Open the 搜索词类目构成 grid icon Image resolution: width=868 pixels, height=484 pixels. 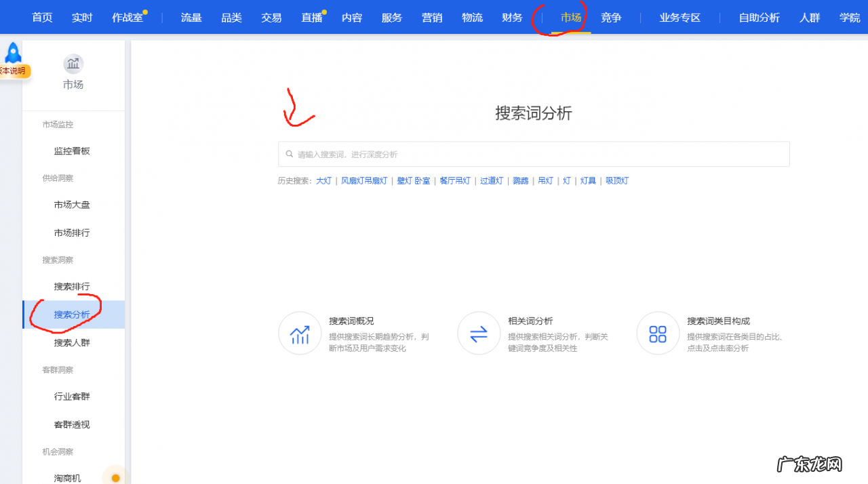pyautogui.click(x=658, y=333)
